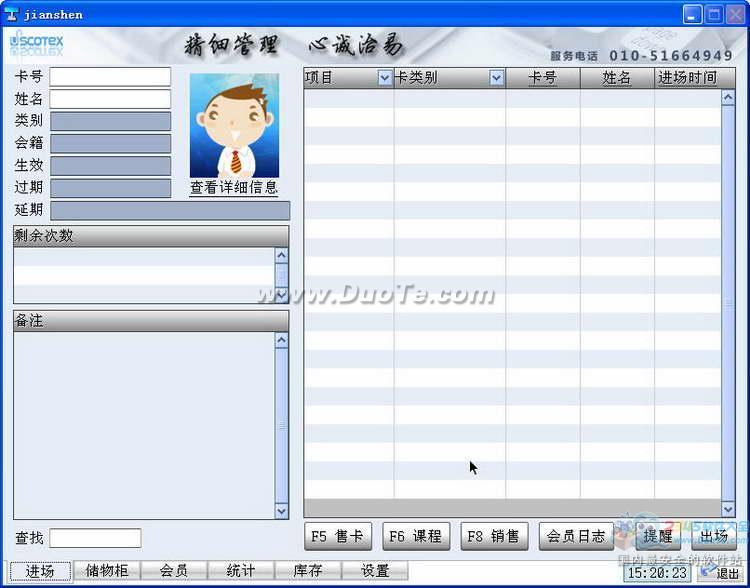Open 查看详细信息 link
750x588 pixels.
(x=234, y=188)
